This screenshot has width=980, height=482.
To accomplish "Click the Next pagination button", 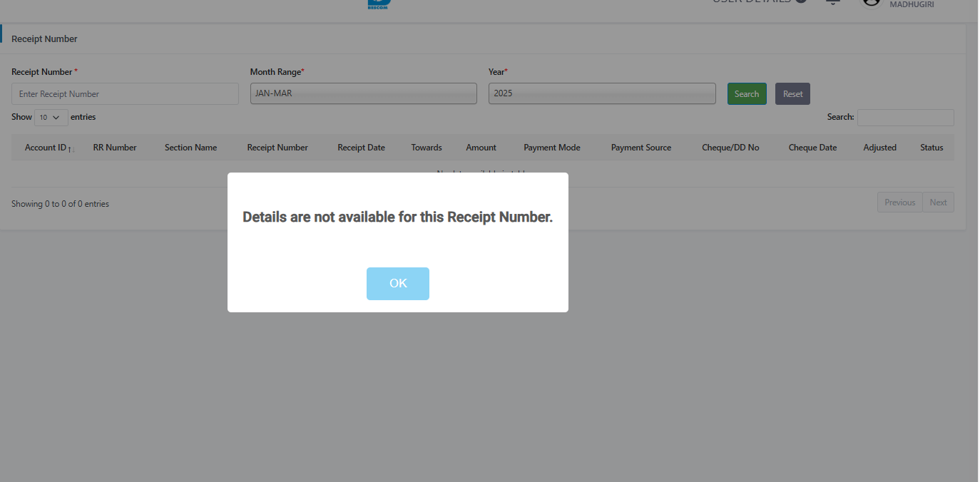I will [938, 202].
